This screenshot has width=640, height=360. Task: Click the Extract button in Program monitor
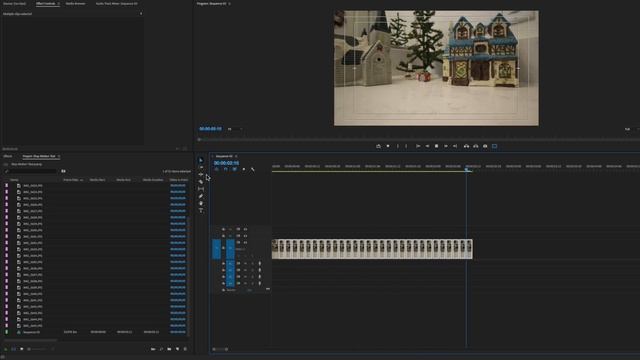pos(476,146)
